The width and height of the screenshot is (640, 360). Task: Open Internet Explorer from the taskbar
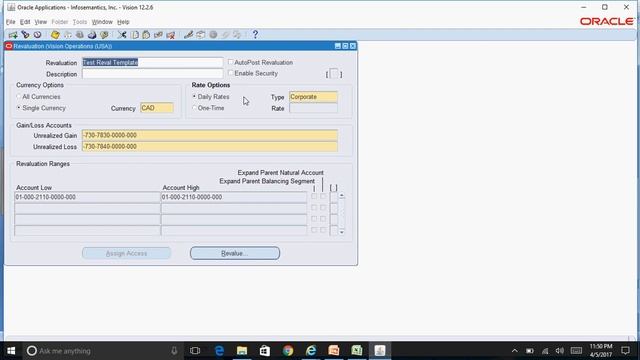[x=311, y=351]
